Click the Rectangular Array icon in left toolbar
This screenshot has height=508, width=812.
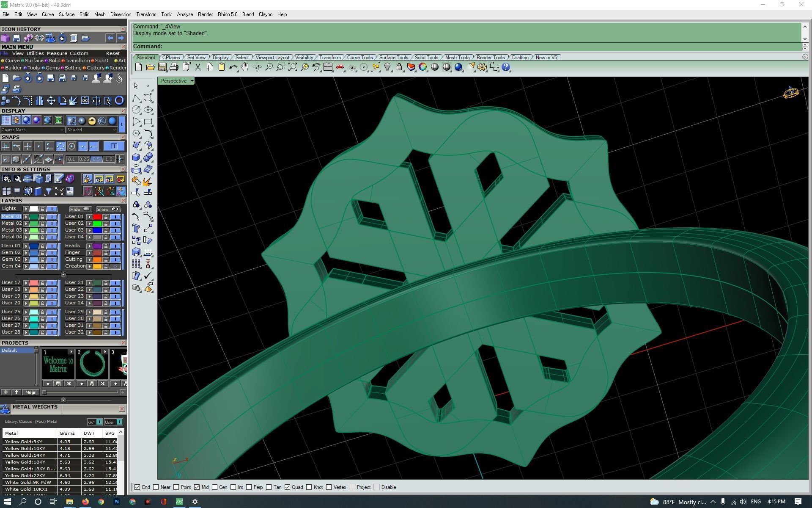pyautogui.click(x=136, y=264)
